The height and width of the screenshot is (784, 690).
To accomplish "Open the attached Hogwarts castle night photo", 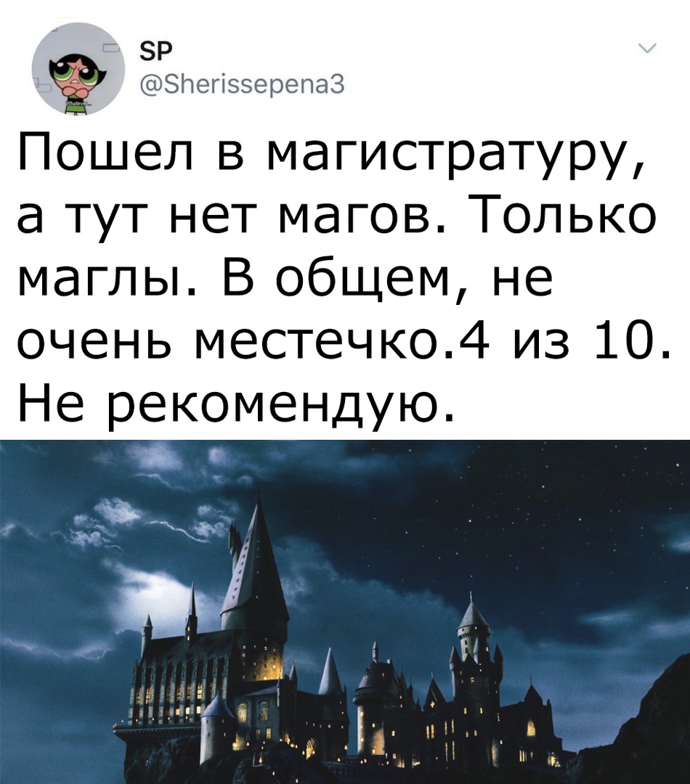I will pos(345,611).
